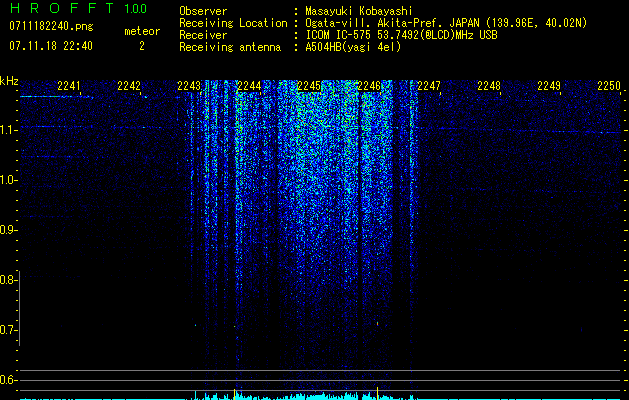
Task: Select the A504HB(yagi 4el) antenna text
Action: 353,47
